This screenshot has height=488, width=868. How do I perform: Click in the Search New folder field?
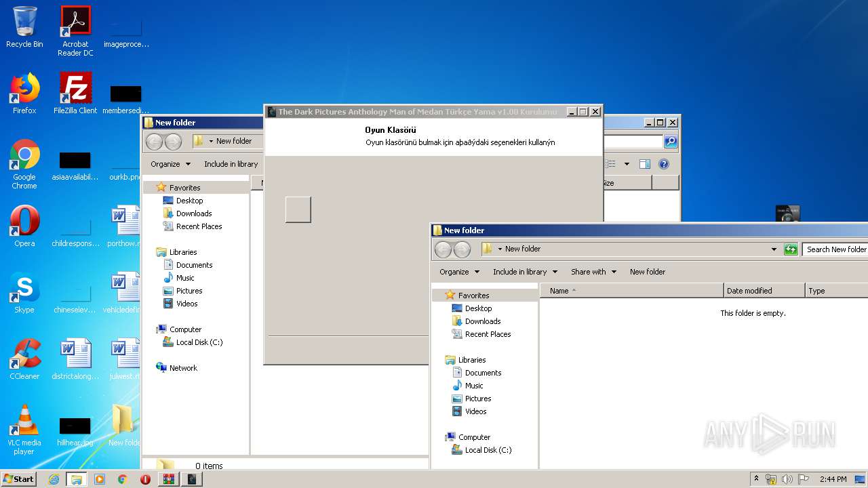pos(835,249)
